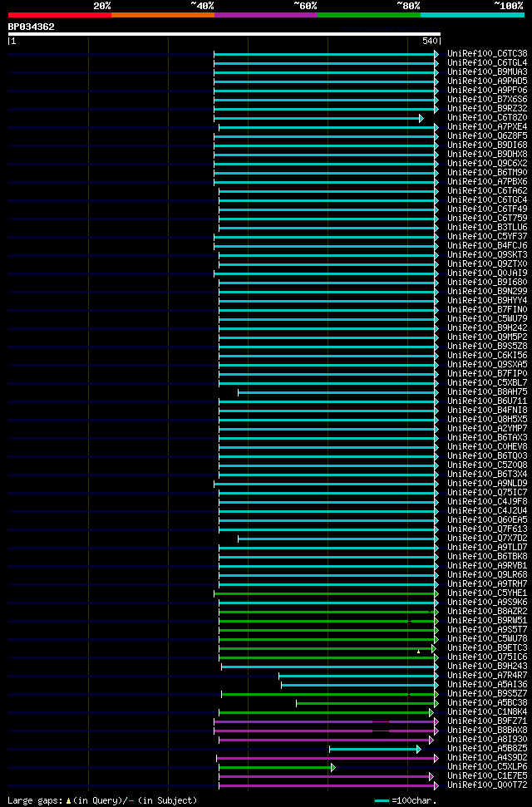Click the BP034362 query name label

pos(31,27)
